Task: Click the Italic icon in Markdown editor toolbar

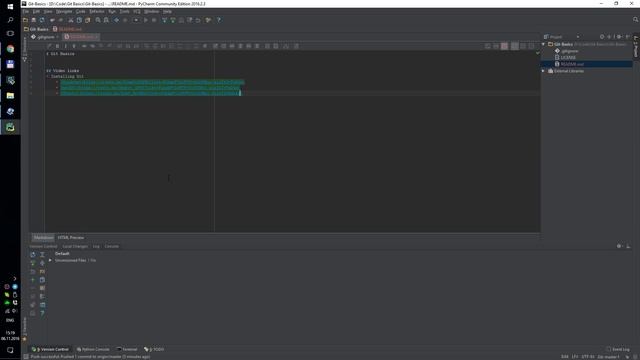Action: 65,46
